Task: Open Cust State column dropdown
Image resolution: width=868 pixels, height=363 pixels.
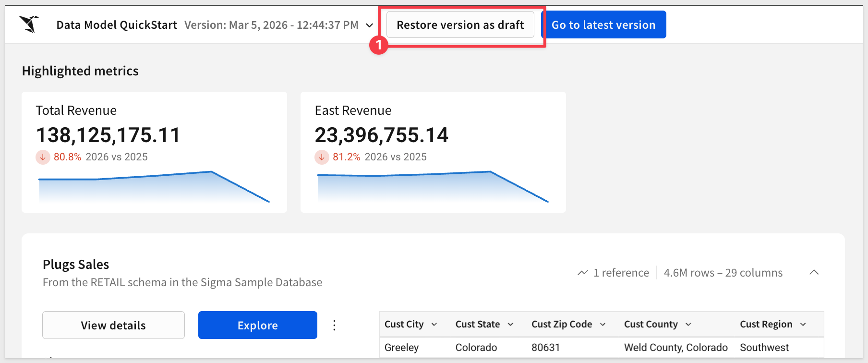Action: [510, 325]
